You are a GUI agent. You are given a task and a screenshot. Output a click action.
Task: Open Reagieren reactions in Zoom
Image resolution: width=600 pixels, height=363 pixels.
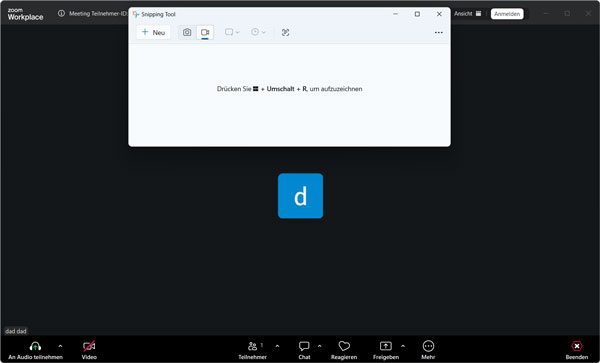(x=344, y=350)
